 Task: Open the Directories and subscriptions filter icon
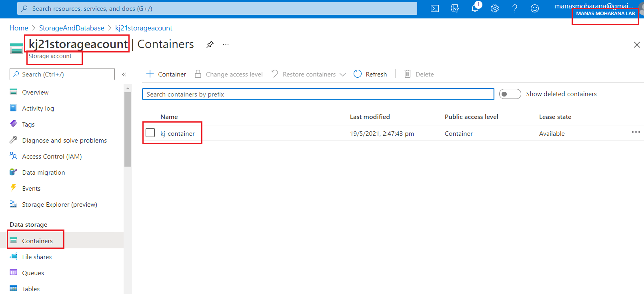click(455, 8)
